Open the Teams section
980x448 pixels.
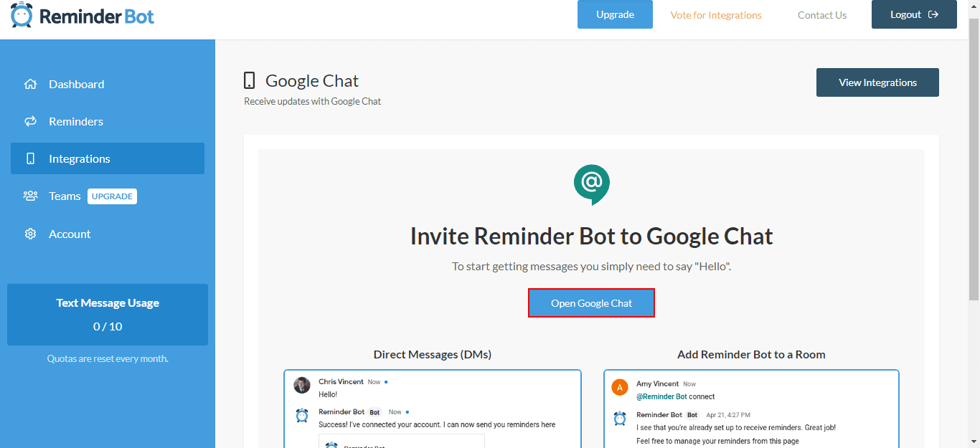pos(65,196)
